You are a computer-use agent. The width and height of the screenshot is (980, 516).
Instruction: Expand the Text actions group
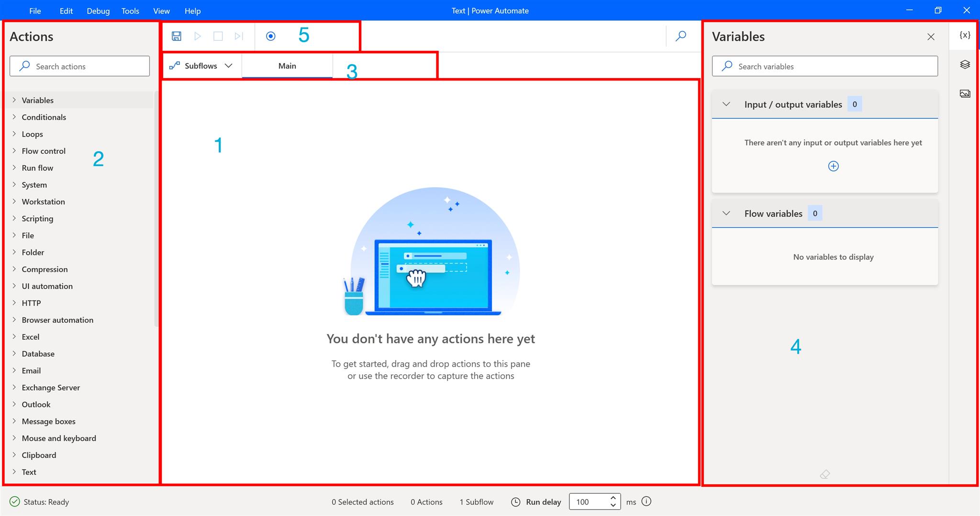tap(14, 471)
